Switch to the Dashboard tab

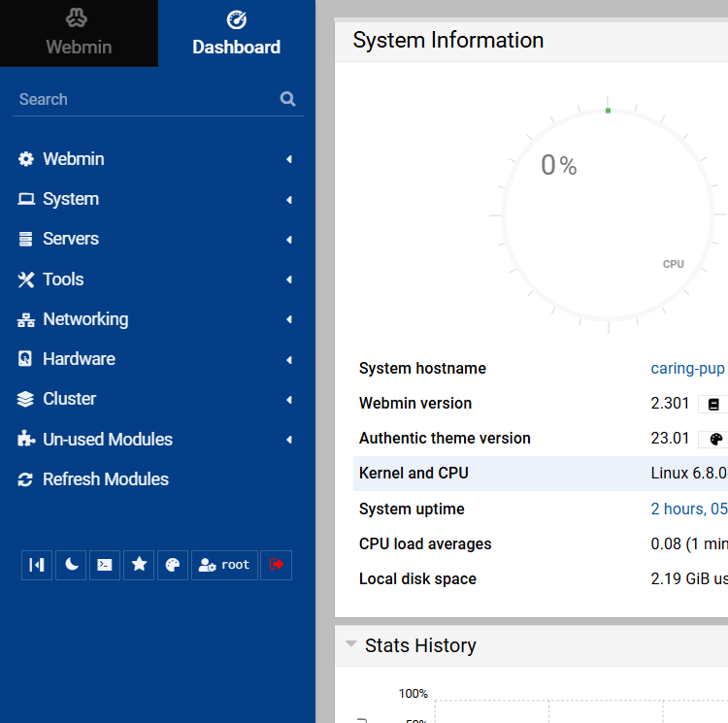[x=236, y=34]
